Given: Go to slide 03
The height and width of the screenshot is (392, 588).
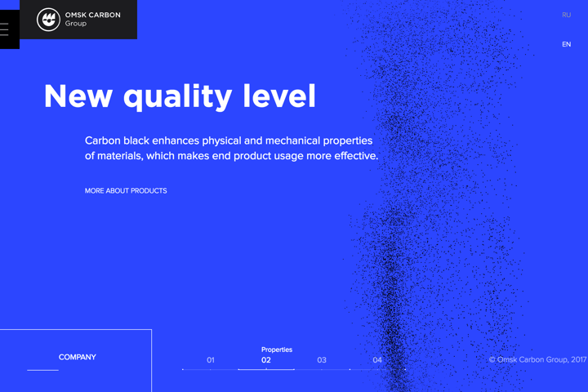Looking at the screenshot, I should pyautogui.click(x=322, y=360).
